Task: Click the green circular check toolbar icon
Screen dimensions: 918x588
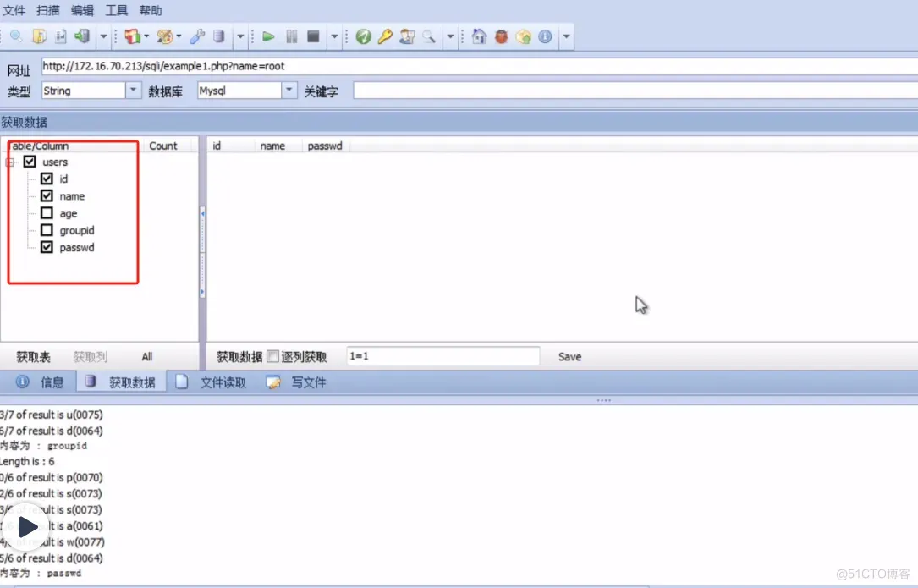Action: (x=363, y=36)
